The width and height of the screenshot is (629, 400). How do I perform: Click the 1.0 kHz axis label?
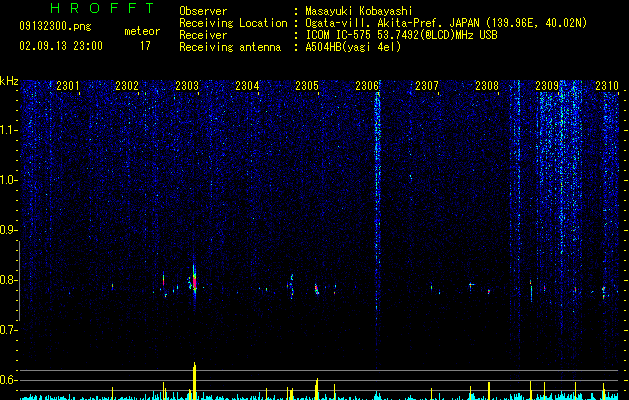click(9, 180)
